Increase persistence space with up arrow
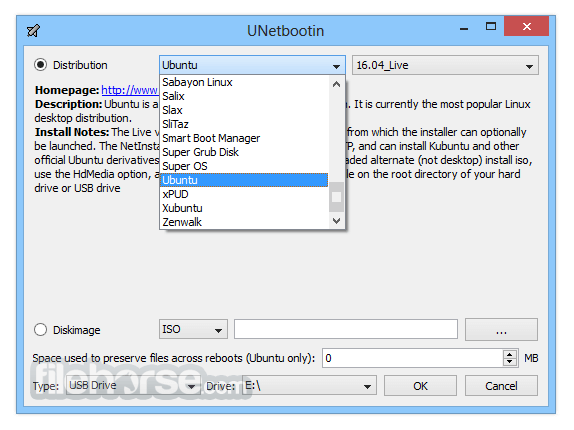 [510, 354]
